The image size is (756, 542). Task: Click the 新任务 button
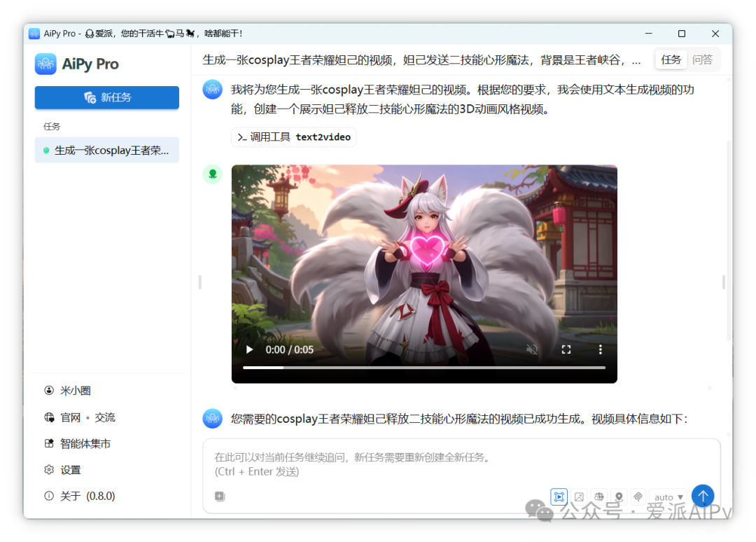[x=106, y=97]
